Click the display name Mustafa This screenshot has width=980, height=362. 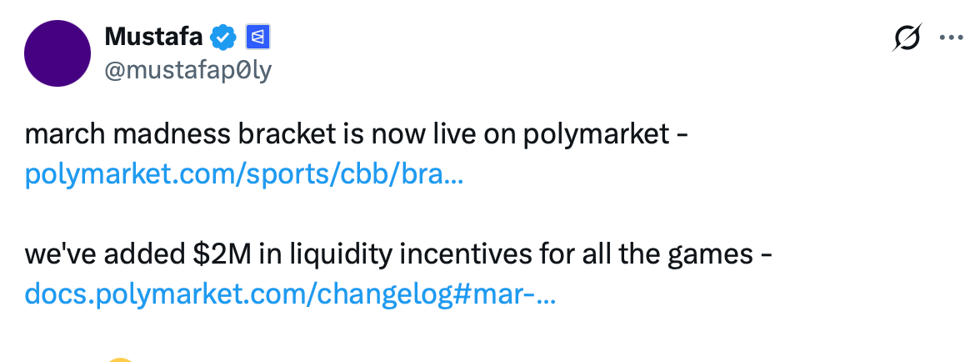tap(154, 37)
